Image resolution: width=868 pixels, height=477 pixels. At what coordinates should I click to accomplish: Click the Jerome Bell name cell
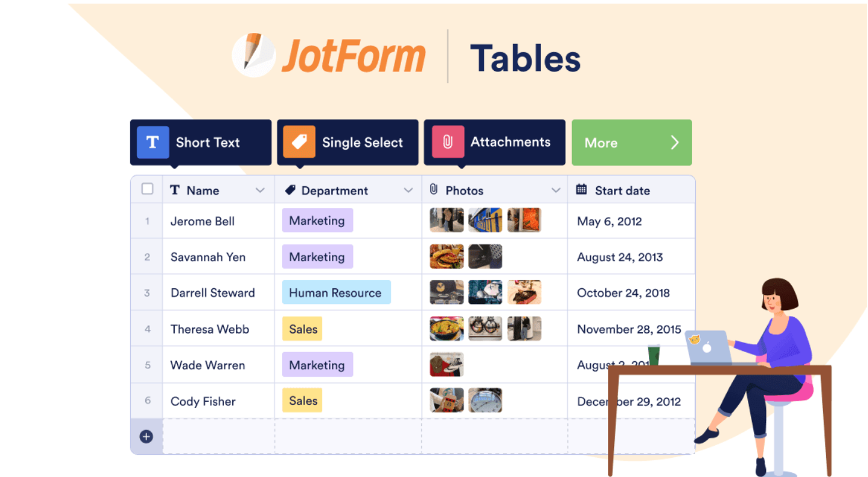(203, 221)
